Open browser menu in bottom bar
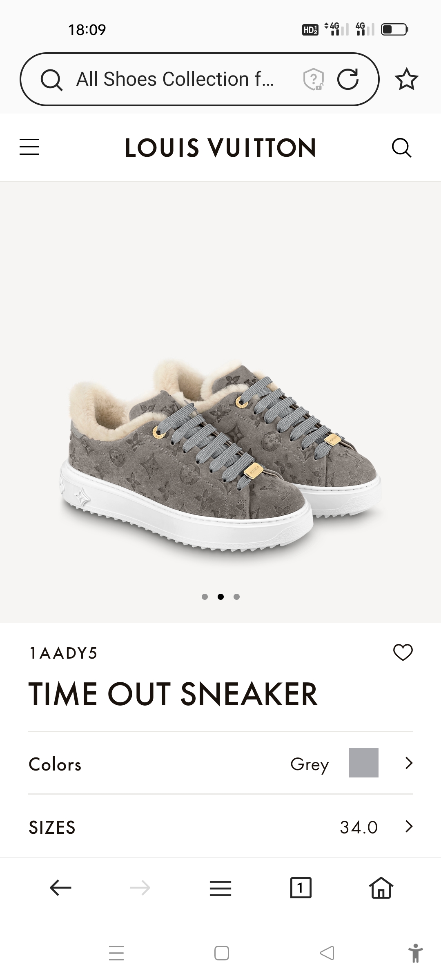The width and height of the screenshot is (441, 980). click(220, 888)
